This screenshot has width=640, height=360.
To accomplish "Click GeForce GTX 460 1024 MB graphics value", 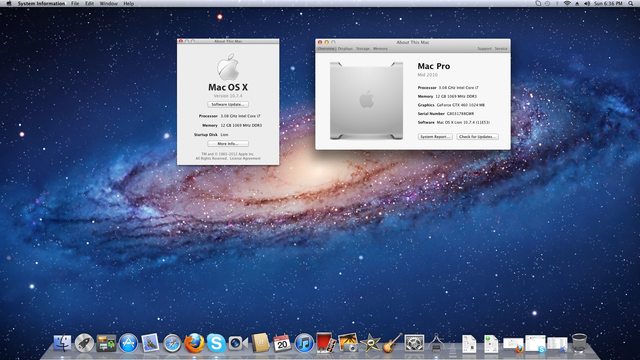I will coord(461,105).
